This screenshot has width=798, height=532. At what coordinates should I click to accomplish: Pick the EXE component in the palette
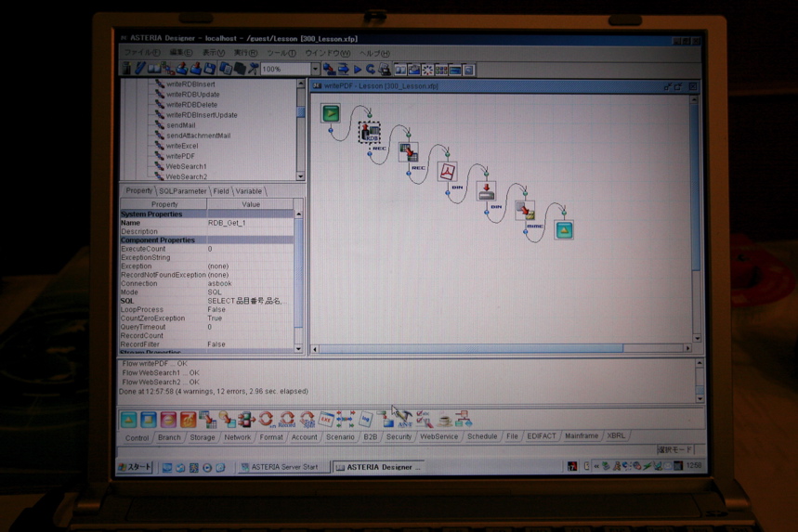pos(326,419)
